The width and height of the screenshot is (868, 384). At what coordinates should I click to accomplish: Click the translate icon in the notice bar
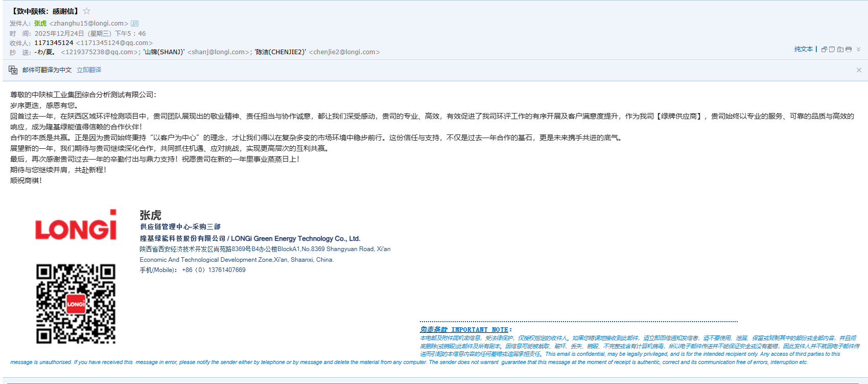(x=13, y=70)
